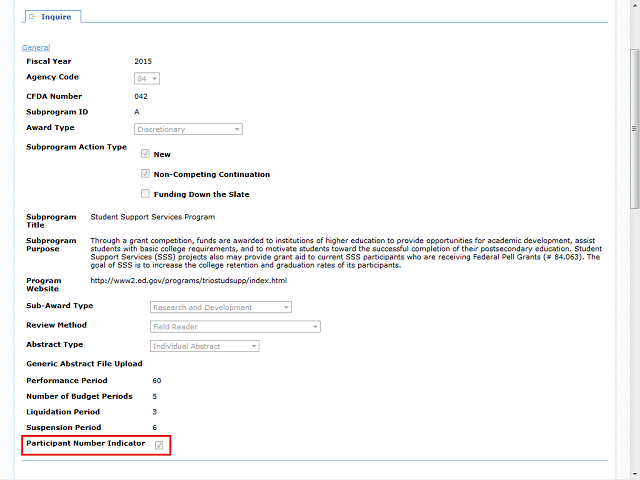Select the Fiscal Year value 2015
The height and width of the screenshot is (480, 640).
[143, 62]
